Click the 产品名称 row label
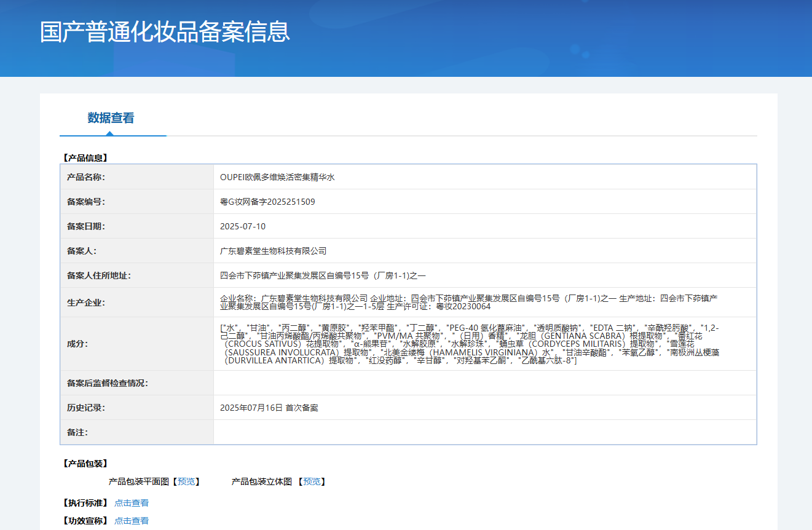 86,177
